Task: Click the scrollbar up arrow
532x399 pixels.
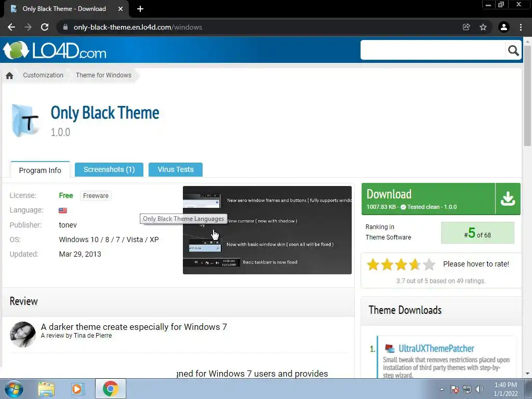Action: [x=527, y=41]
